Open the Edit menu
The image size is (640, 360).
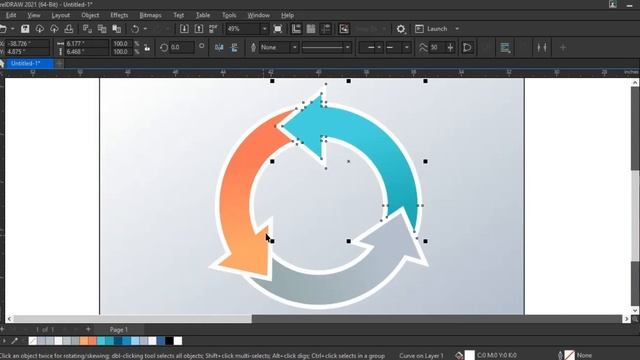tap(11, 15)
